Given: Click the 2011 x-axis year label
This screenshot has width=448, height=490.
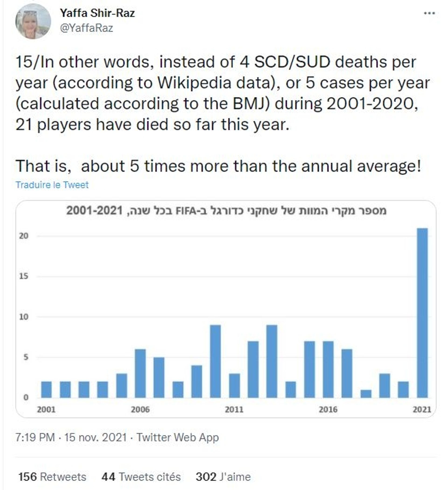Looking at the screenshot, I should point(234,409).
